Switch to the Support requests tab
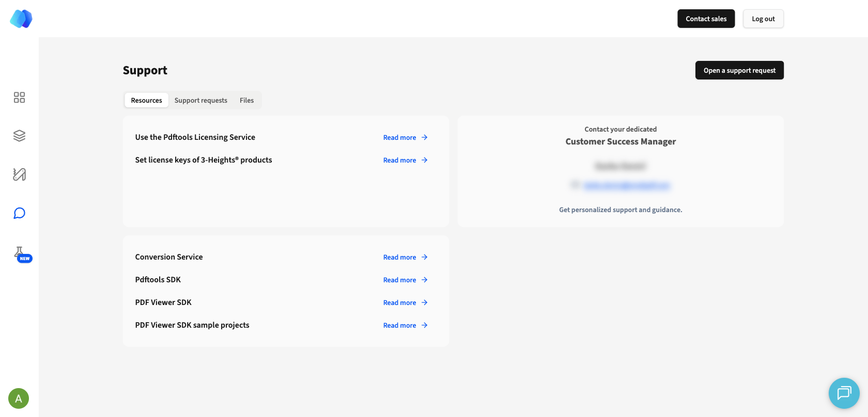Screen dimensions: 868x417 [x=201, y=100]
